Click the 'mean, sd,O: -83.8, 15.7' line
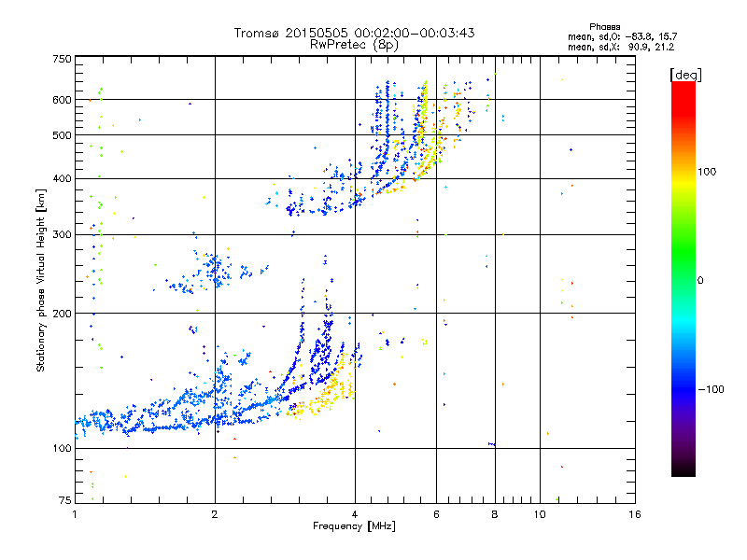This screenshot has height=560, width=747. (622, 36)
